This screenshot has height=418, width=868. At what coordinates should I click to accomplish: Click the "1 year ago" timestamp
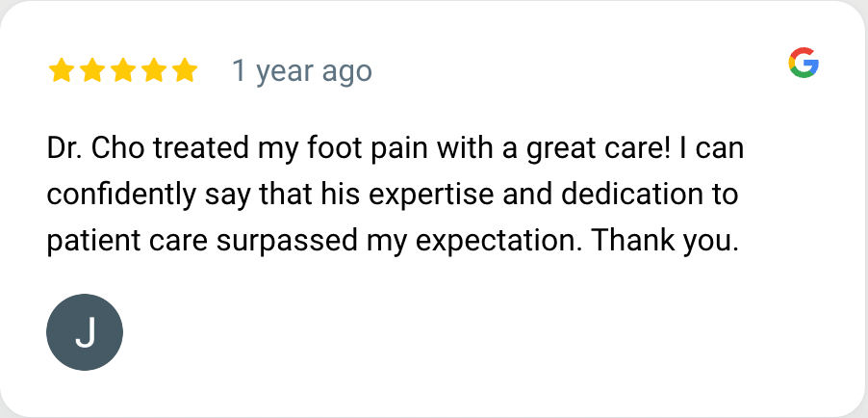[x=301, y=71]
